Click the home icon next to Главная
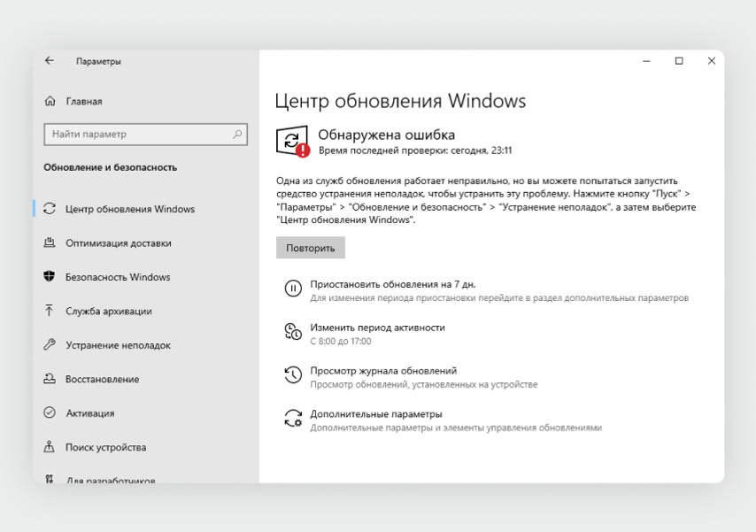This screenshot has width=756, height=532. pyautogui.click(x=50, y=101)
